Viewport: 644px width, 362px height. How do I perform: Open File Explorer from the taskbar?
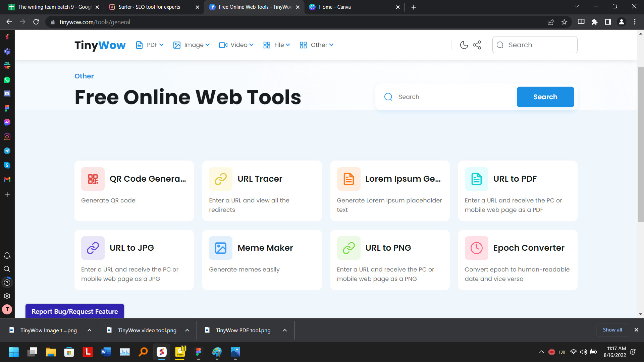click(51, 352)
